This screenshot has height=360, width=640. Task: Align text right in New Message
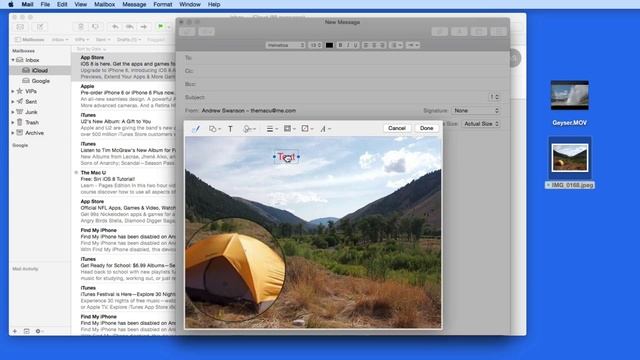pos(382,45)
